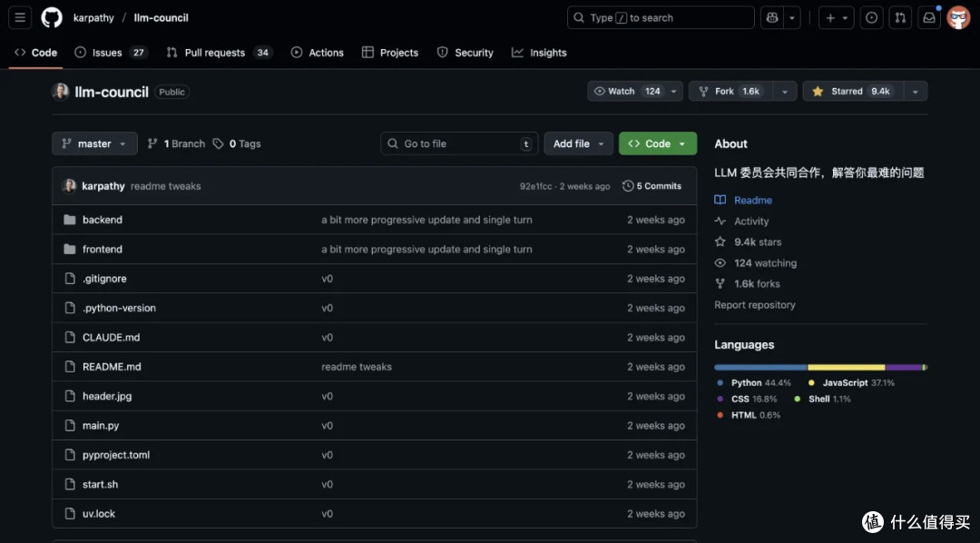Open user profile avatar menu
Image resolution: width=980 pixels, height=543 pixels.
(958, 18)
